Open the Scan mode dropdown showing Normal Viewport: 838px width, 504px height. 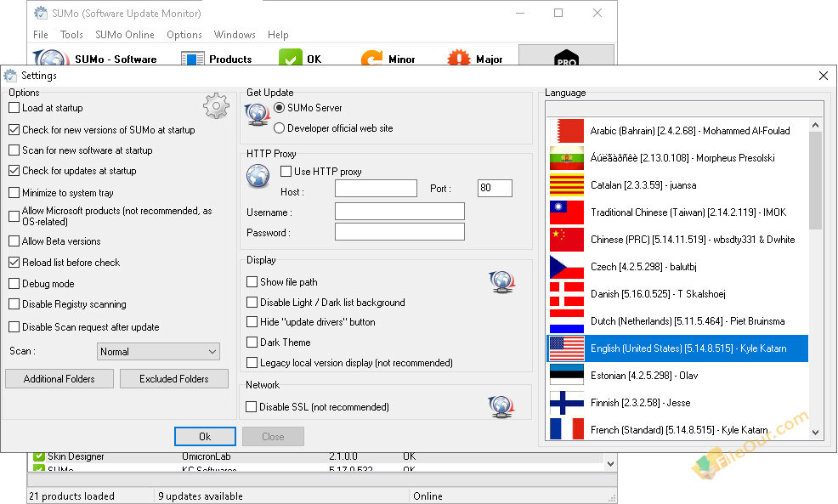pyautogui.click(x=158, y=352)
